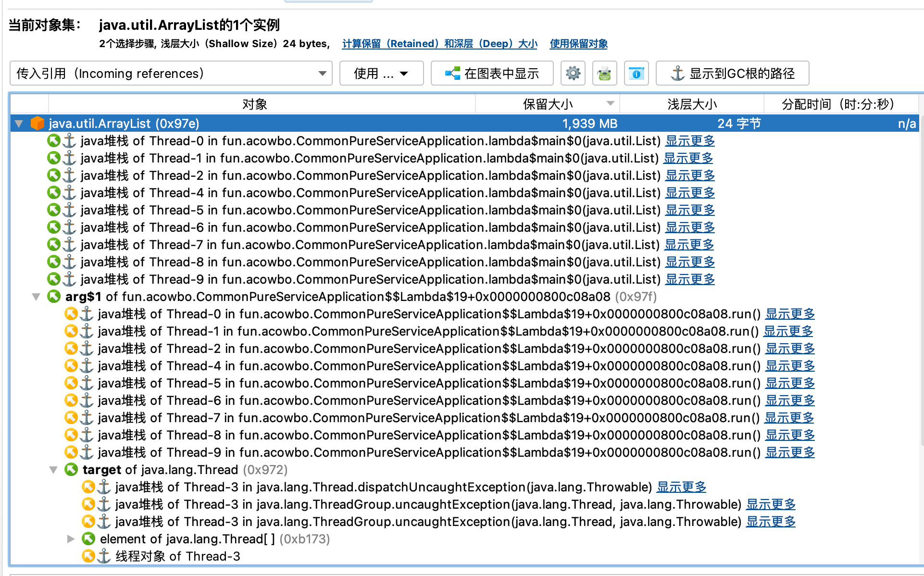Click 显示更多 link for Thread-0 java.util.List row
Image resolution: width=924 pixels, height=576 pixels.
point(689,141)
